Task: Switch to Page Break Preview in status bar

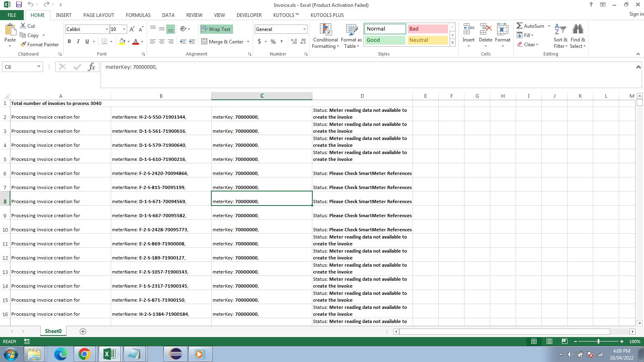Action: click(564, 341)
